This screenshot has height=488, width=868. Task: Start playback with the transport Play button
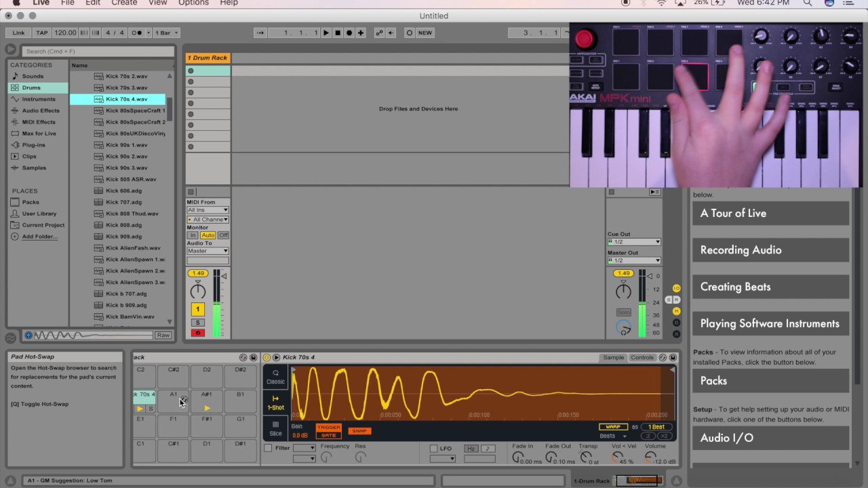326,33
